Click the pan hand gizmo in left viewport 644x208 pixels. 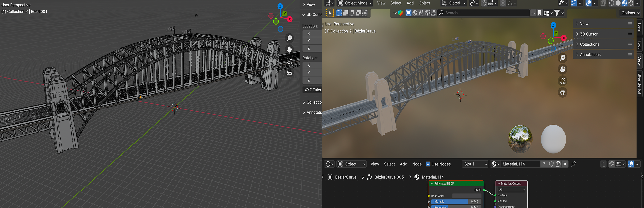(x=289, y=49)
